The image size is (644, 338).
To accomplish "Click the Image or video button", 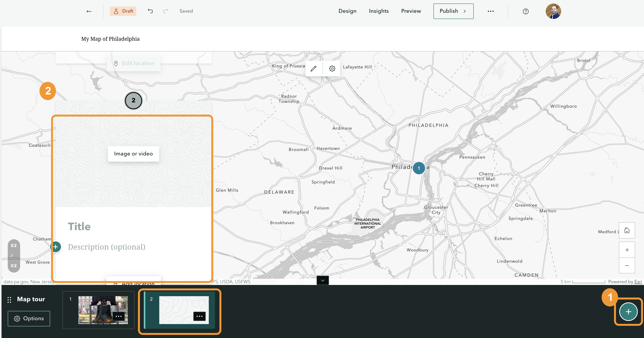I will click(133, 154).
